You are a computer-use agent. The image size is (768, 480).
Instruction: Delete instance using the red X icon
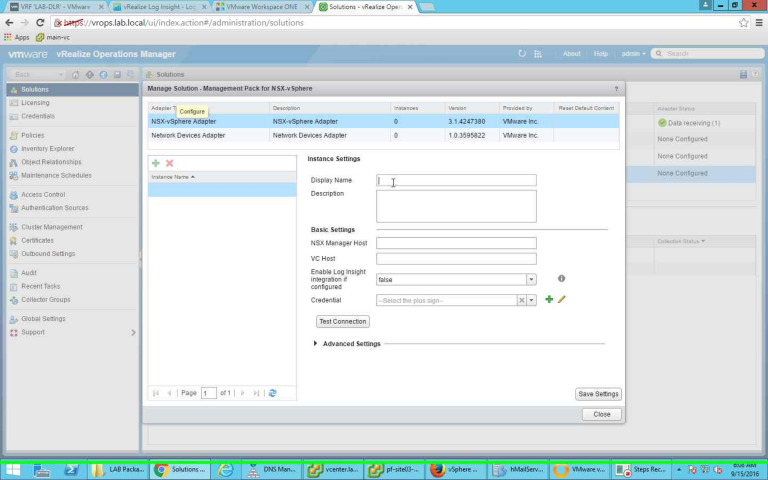point(169,163)
